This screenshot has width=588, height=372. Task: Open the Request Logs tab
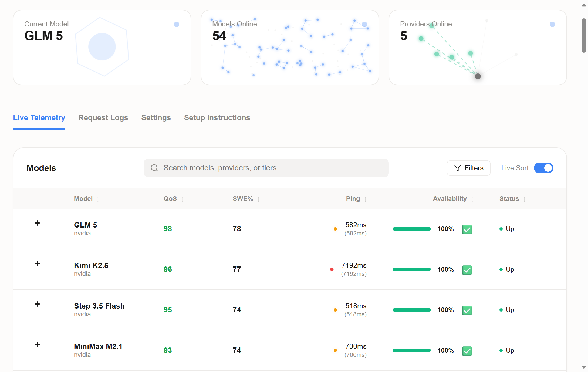coord(103,118)
